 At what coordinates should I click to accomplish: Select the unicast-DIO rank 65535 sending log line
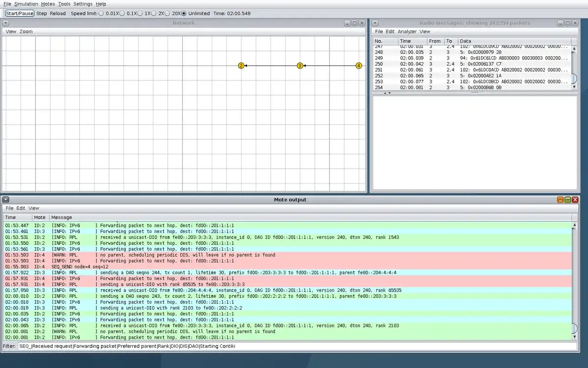coord(288,284)
